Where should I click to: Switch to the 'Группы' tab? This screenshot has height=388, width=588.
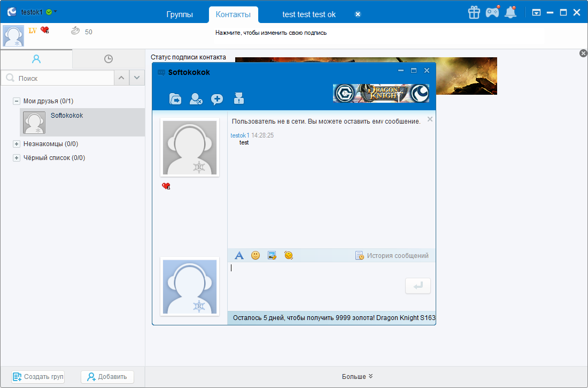[179, 14]
